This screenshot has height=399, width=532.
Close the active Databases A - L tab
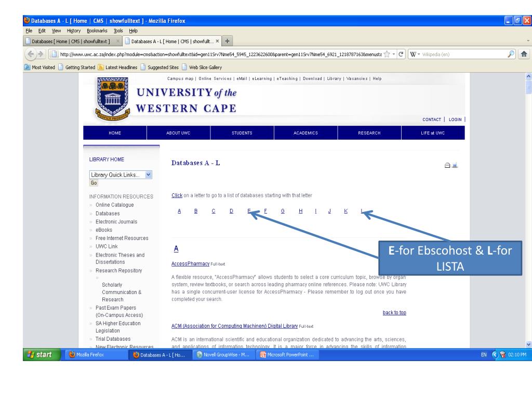(x=217, y=41)
